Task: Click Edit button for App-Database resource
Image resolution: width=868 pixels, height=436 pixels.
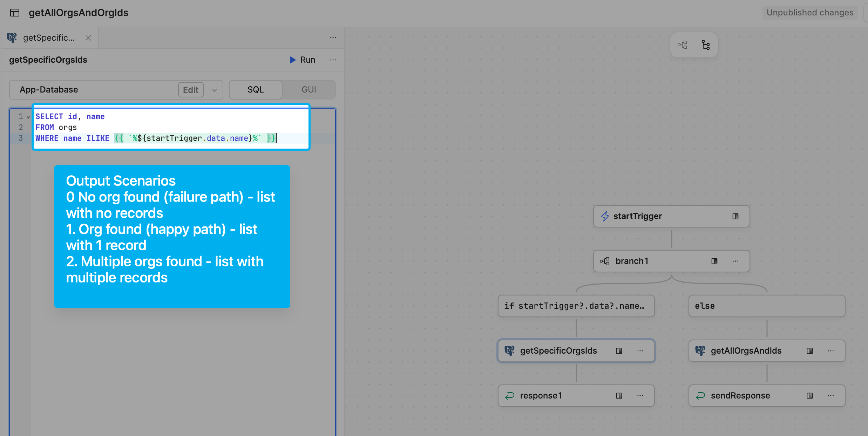Action: click(191, 90)
